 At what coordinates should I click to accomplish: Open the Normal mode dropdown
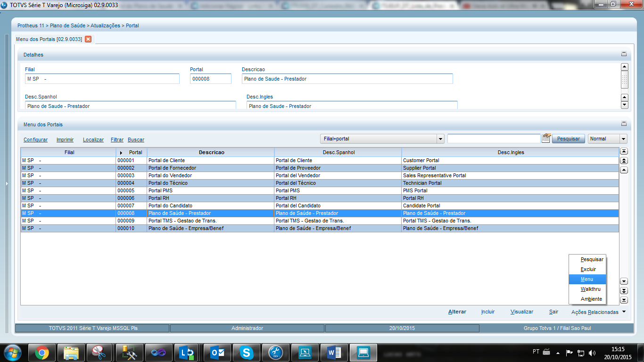point(624,139)
